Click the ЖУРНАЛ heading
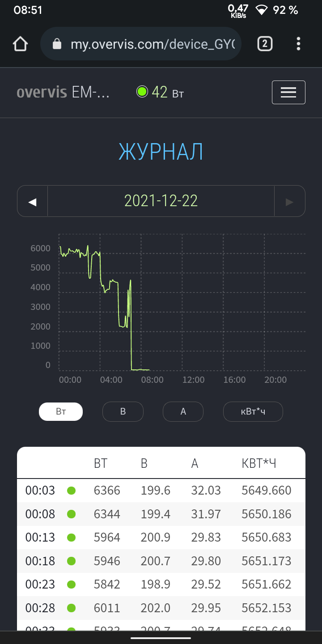The image size is (322, 644). 161,152
